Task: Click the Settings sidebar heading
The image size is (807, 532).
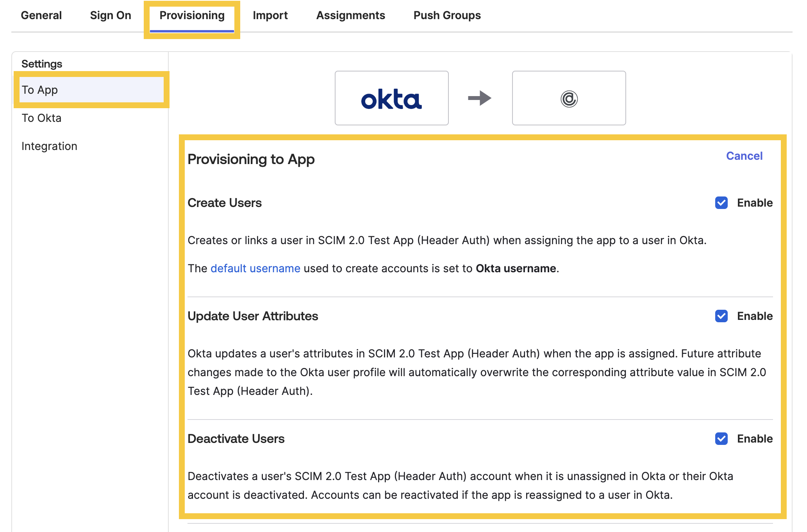Action: click(42, 64)
